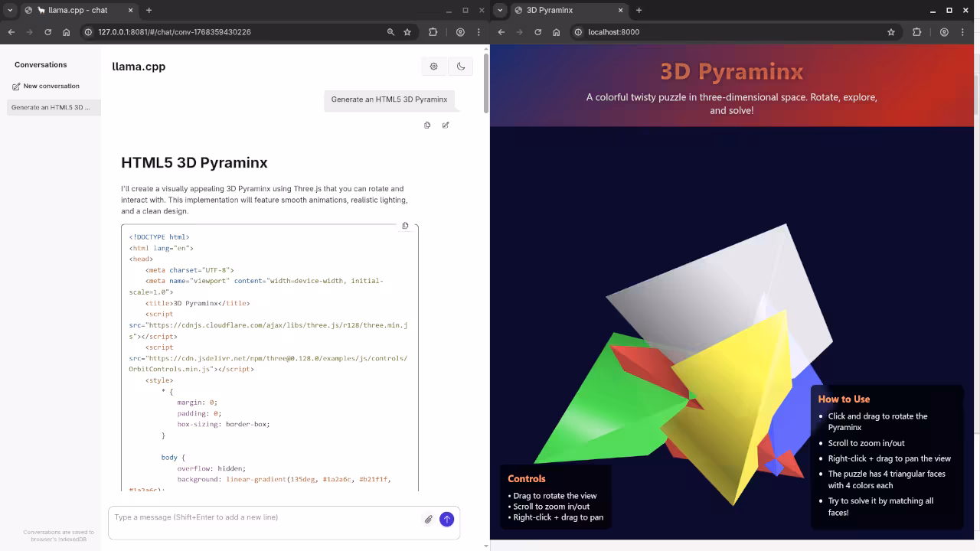980x551 pixels.
Task: Reload the 3D Pyraminx page
Action: coord(538,32)
